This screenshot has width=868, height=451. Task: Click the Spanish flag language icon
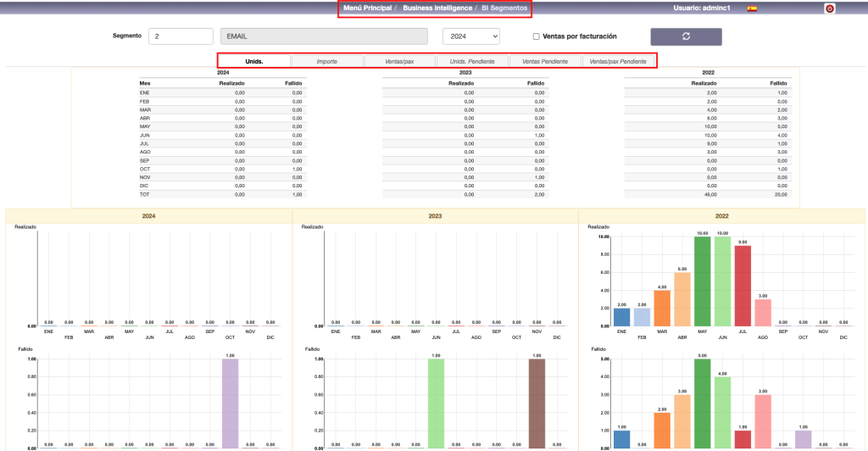click(x=752, y=8)
